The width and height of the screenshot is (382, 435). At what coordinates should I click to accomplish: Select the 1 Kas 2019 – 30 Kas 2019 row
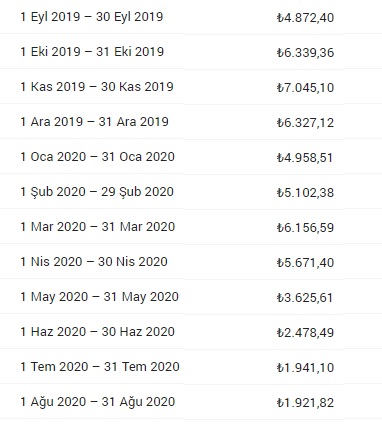coord(191,87)
